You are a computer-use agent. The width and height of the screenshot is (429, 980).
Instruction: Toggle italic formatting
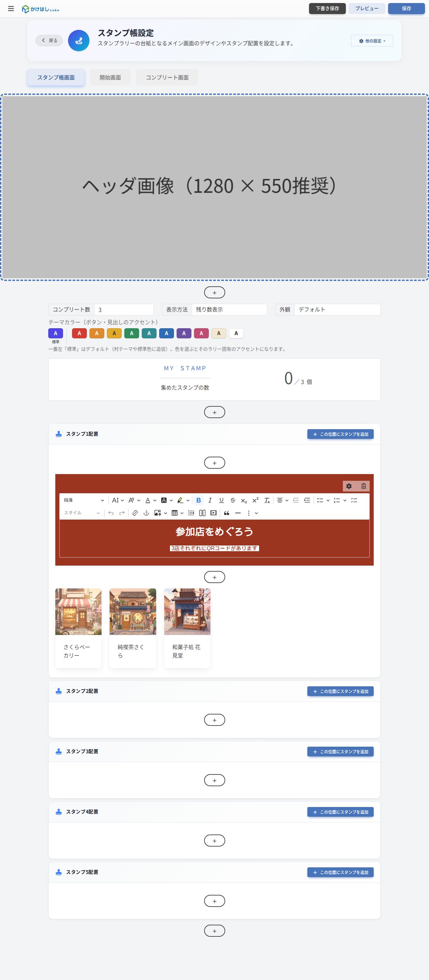(210, 500)
